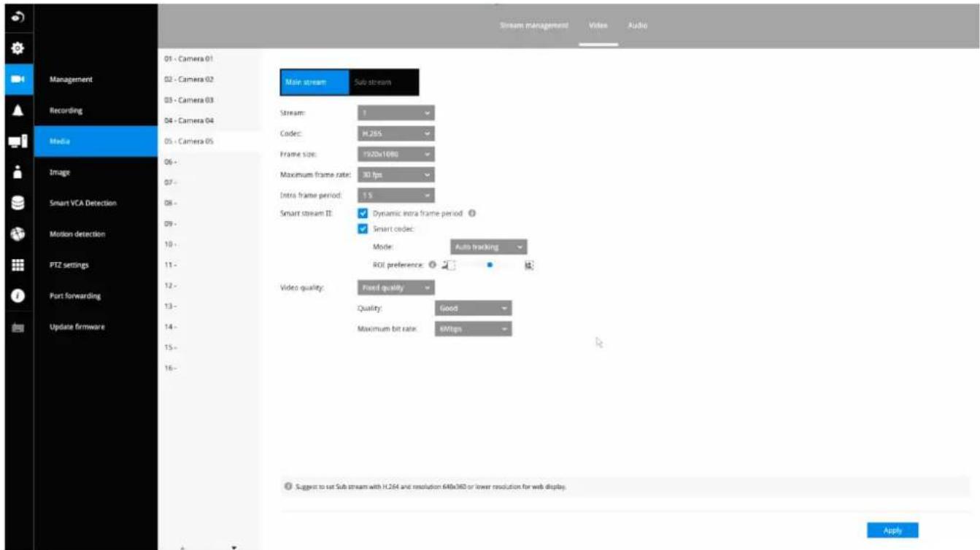This screenshot has height=550, width=980.
Task: Select 03 - Camera 03 in list
Action: click(209, 99)
